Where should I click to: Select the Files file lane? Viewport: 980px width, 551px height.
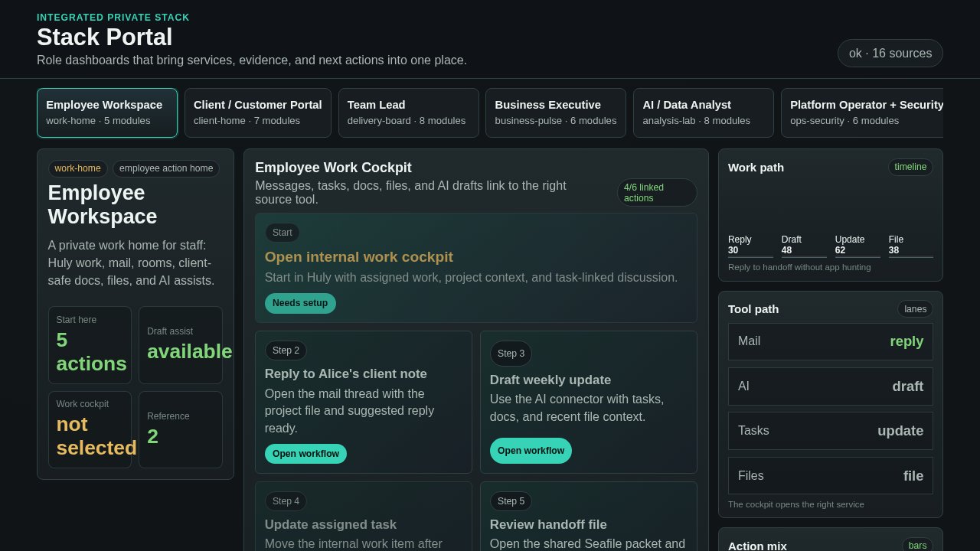coord(831,476)
